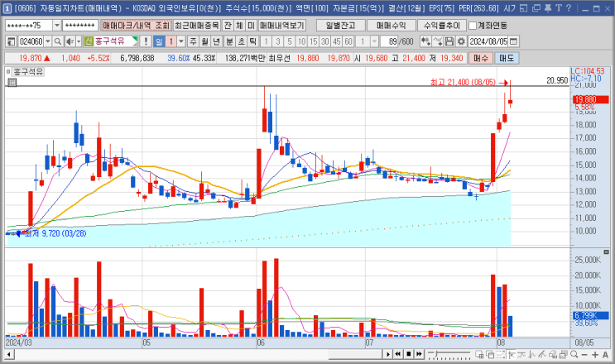This screenshot has width=615, height=364.
Task: Open the period multiplier dropdown beside 1
Action: coord(181,41)
